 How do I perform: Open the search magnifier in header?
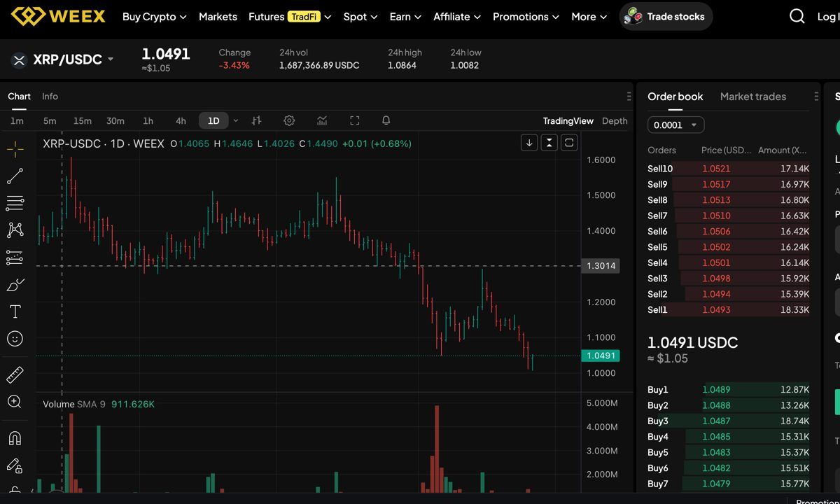(x=797, y=16)
